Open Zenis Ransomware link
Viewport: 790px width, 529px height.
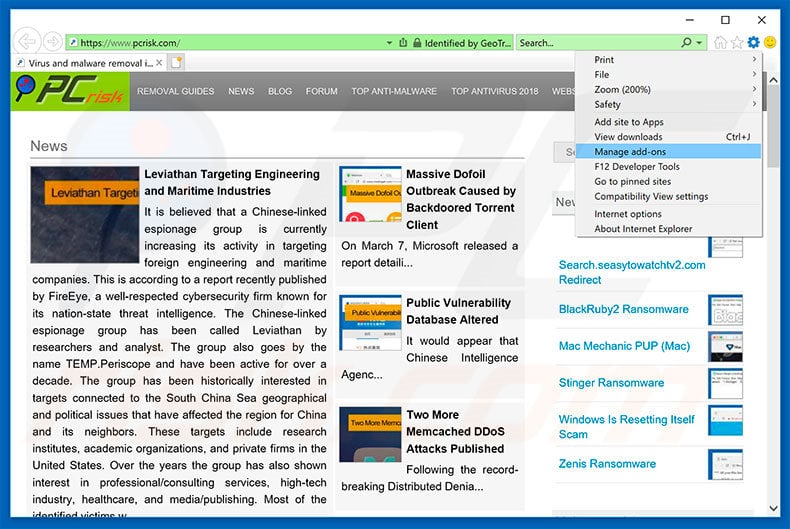point(607,463)
